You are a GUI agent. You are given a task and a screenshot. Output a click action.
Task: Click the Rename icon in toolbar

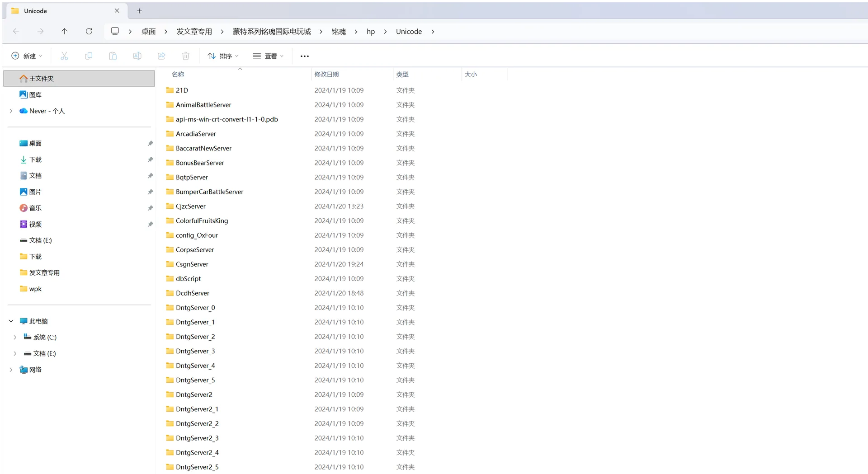coord(137,56)
